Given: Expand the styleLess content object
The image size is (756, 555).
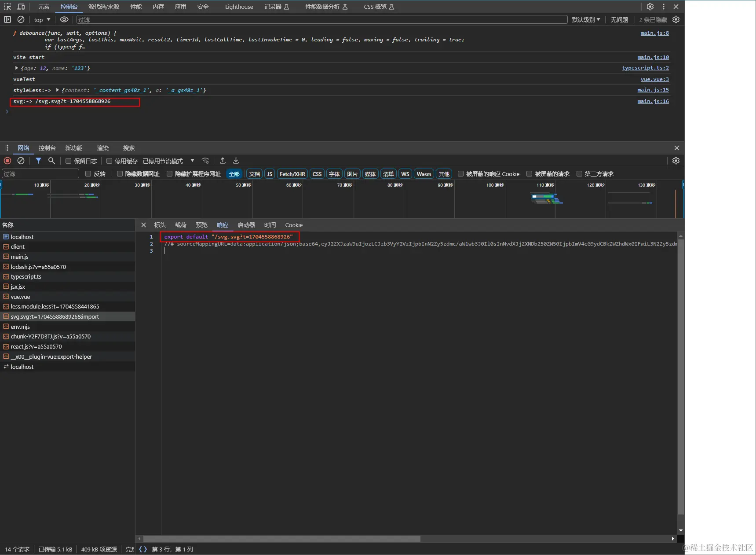Looking at the screenshot, I should [57, 90].
